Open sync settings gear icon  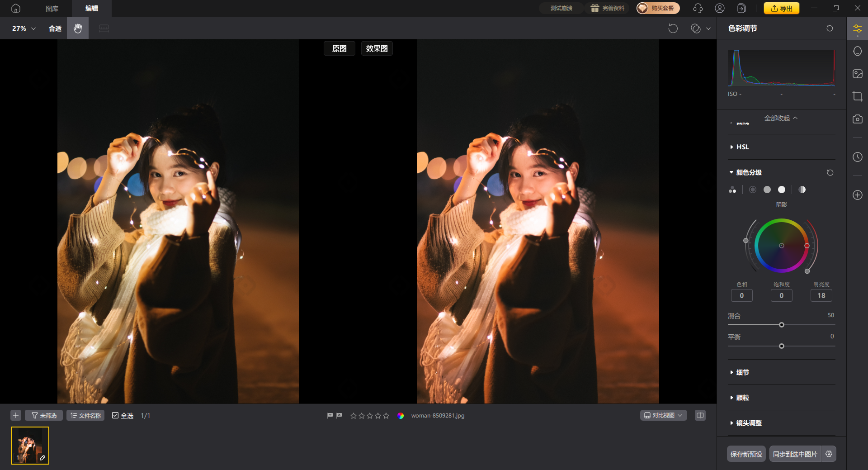829,454
